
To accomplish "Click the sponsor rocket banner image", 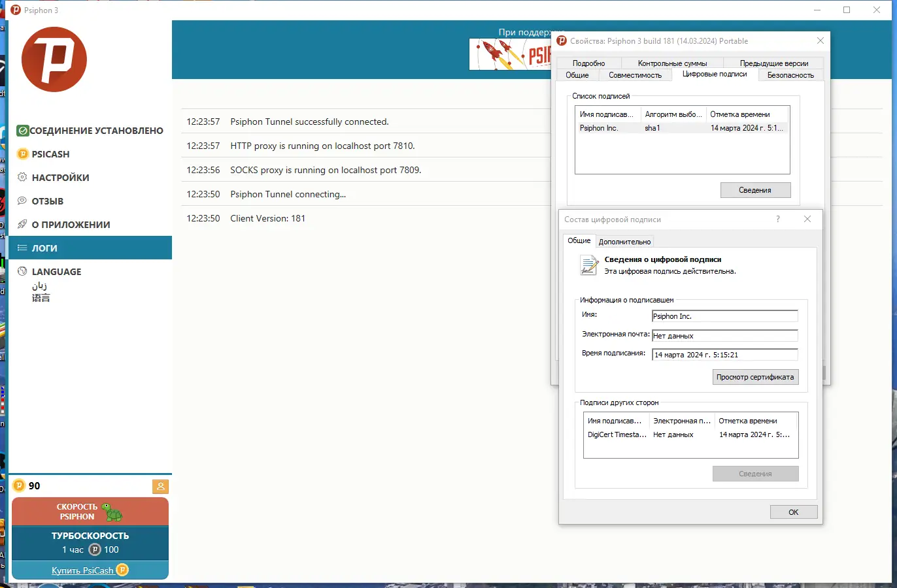I will point(510,54).
